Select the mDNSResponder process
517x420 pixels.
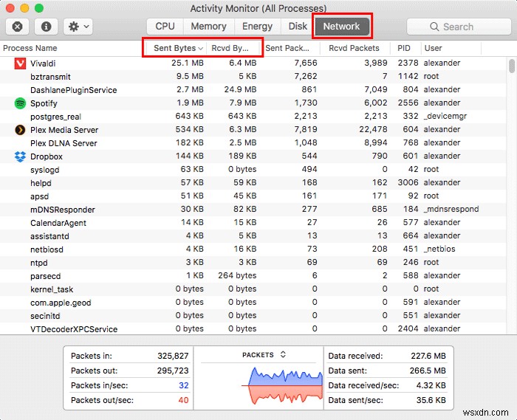coord(62,210)
